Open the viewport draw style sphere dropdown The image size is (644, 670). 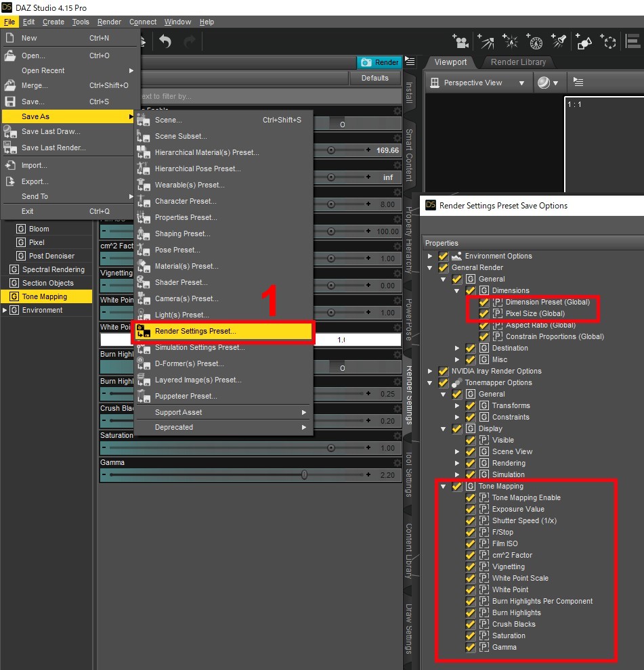[548, 83]
